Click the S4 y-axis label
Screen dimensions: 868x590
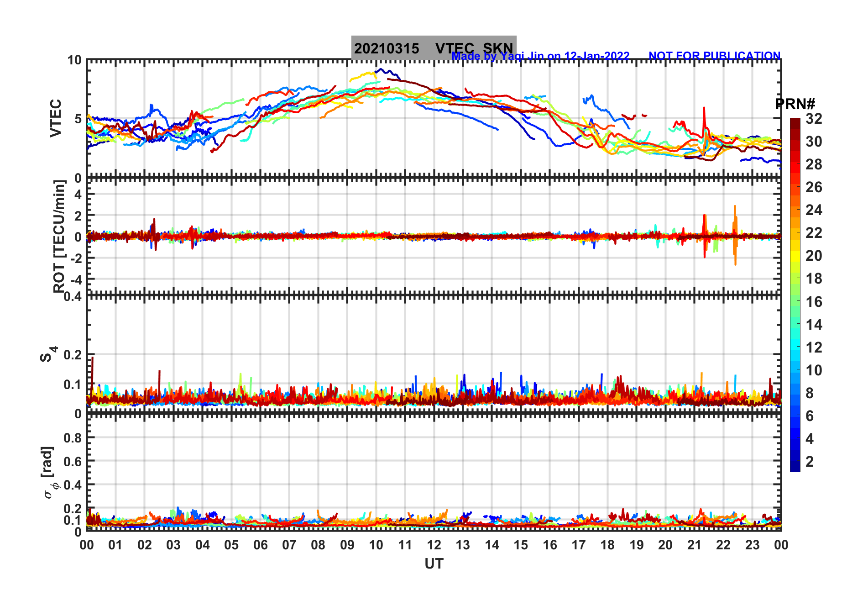[49, 354]
